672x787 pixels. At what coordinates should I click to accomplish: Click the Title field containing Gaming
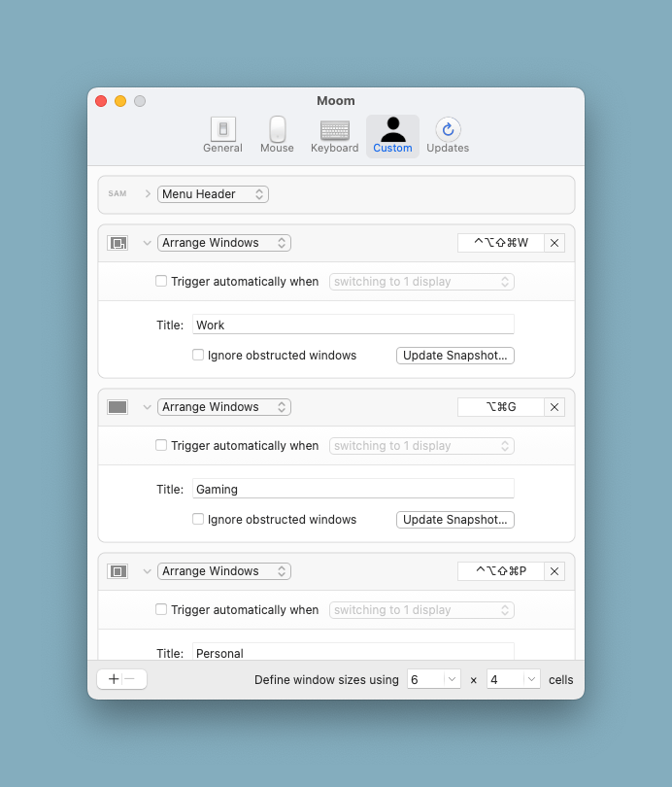(353, 489)
